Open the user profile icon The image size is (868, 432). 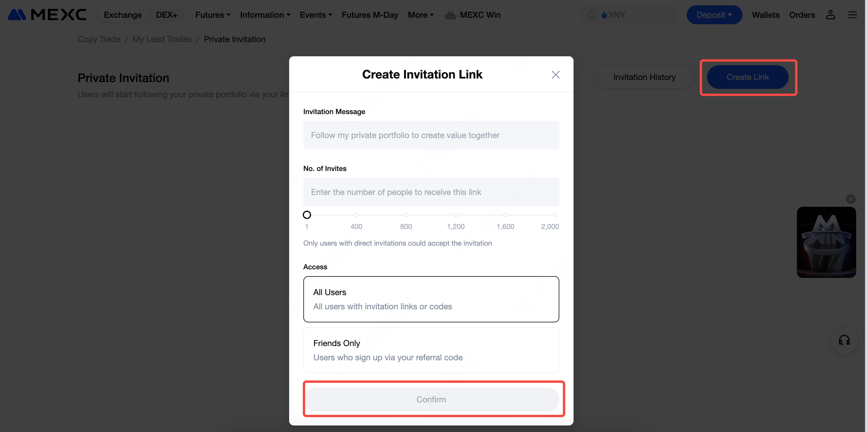pyautogui.click(x=830, y=15)
